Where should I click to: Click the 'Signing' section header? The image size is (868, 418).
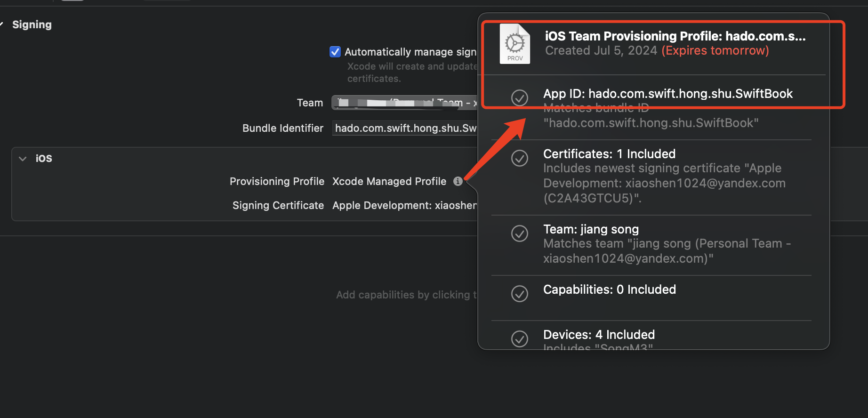[x=32, y=24]
